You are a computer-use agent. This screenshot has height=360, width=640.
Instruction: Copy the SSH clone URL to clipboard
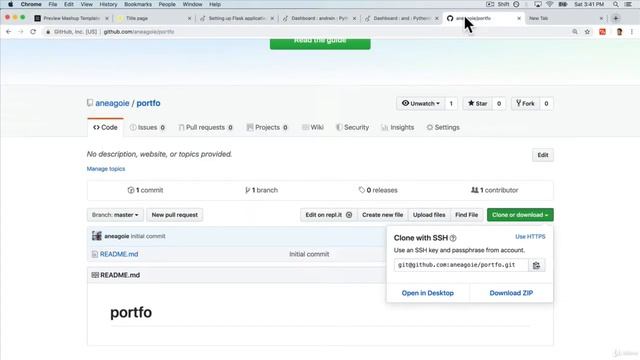click(x=536, y=265)
